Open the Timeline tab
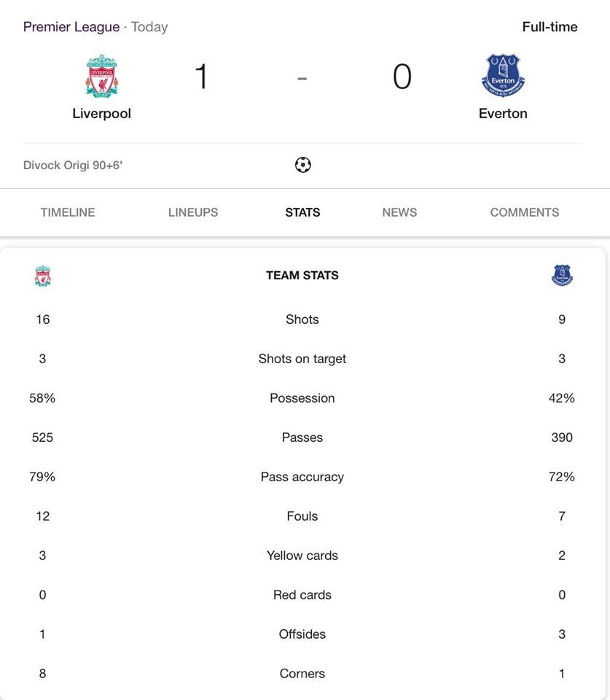 click(x=68, y=212)
